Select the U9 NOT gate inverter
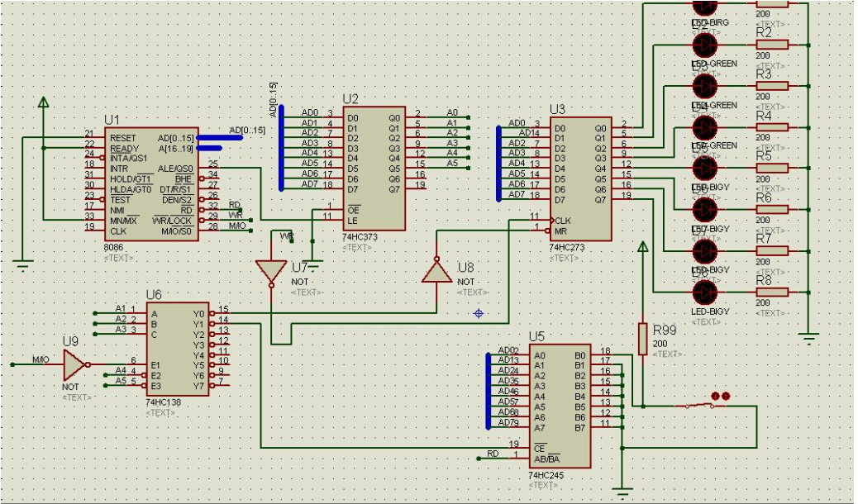The height and width of the screenshot is (504, 858). 74,364
